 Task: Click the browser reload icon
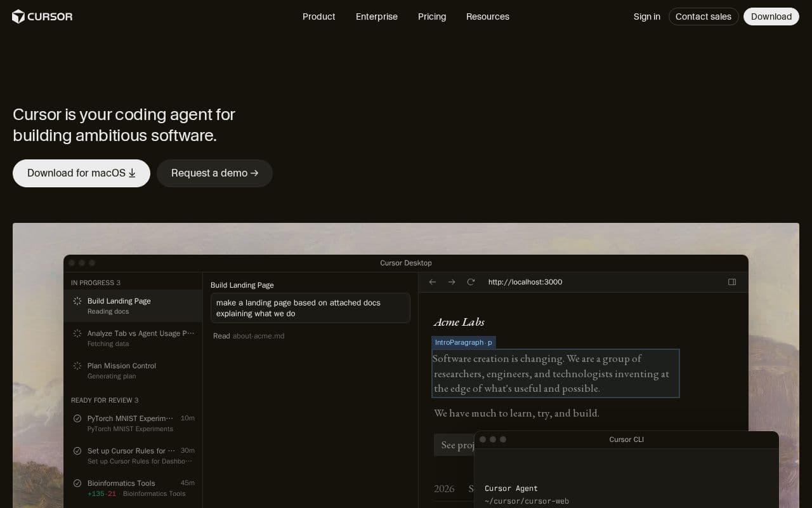(x=471, y=282)
